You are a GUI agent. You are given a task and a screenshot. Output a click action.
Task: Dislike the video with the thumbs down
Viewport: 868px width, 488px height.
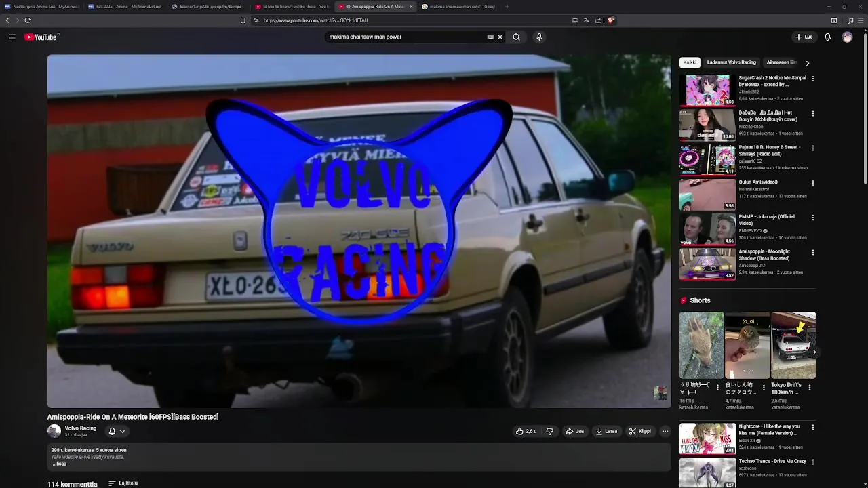pyautogui.click(x=550, y=431)
